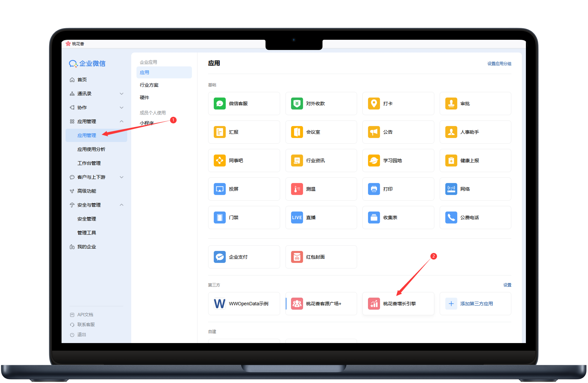Open the WWOpenData示例 W icon
Viewport: 588px width, 383px height.
(219, 303)
